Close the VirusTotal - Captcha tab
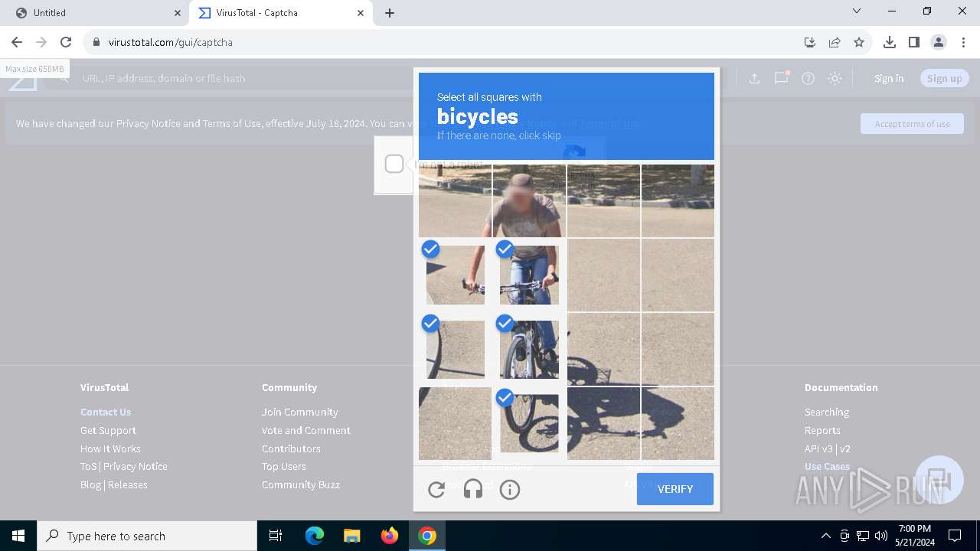Image resolution: width=980 pixels, height=551 pixels. (361, 13)
